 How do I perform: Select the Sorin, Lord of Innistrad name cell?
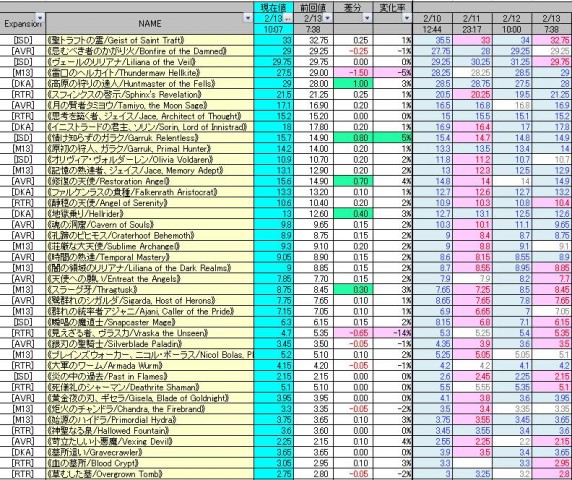pyautogui.click(x=150, y=127)
